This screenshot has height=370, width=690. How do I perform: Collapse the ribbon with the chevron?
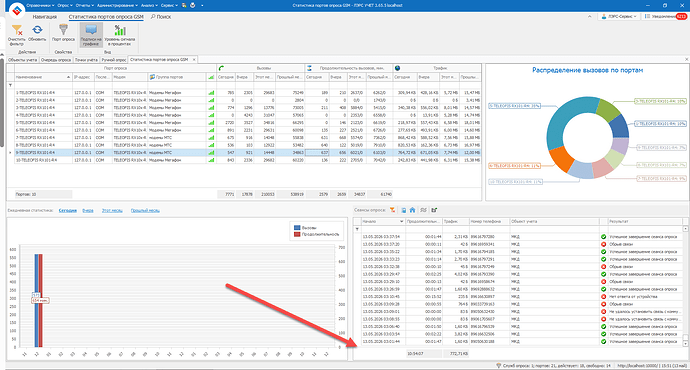click(x=590, y=16)
